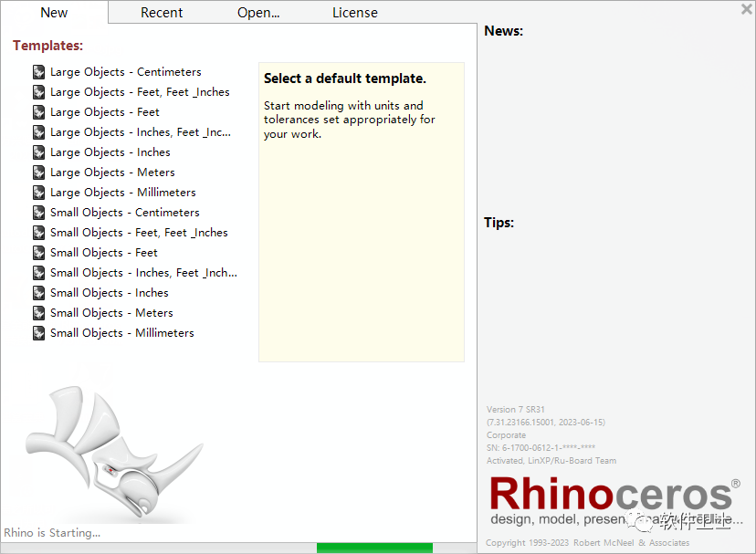Choose Large Objects - Feet, Feet _Inches template
Viewport: 756px width, 554px height.
(x=140, y=92)
